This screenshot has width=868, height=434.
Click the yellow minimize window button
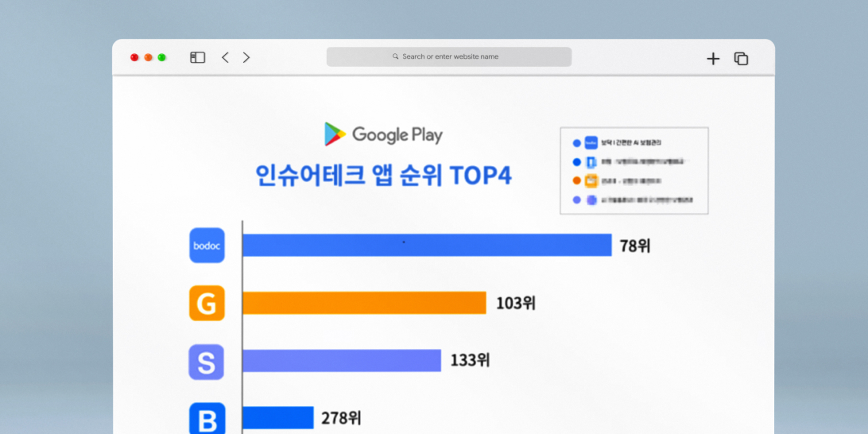(x=148, y=57)
